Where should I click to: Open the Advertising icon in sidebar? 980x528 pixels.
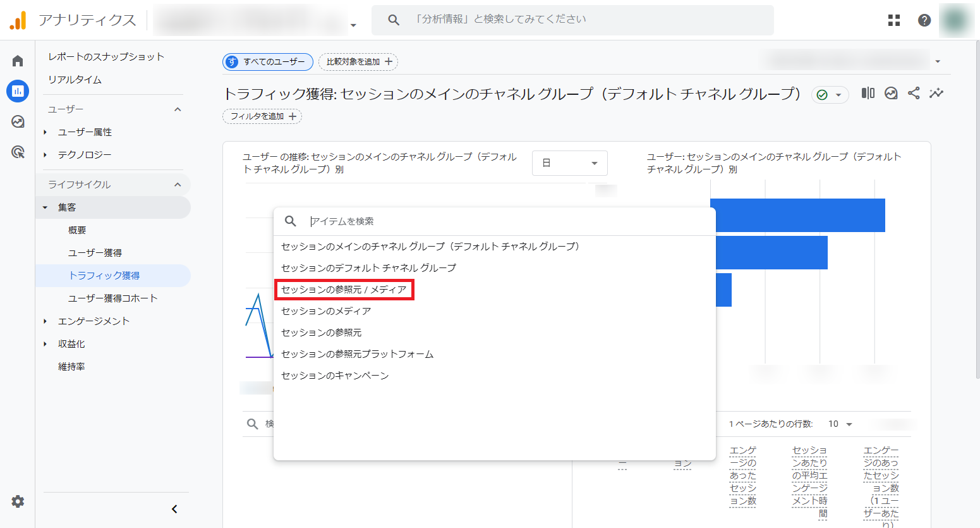[18, 152]
